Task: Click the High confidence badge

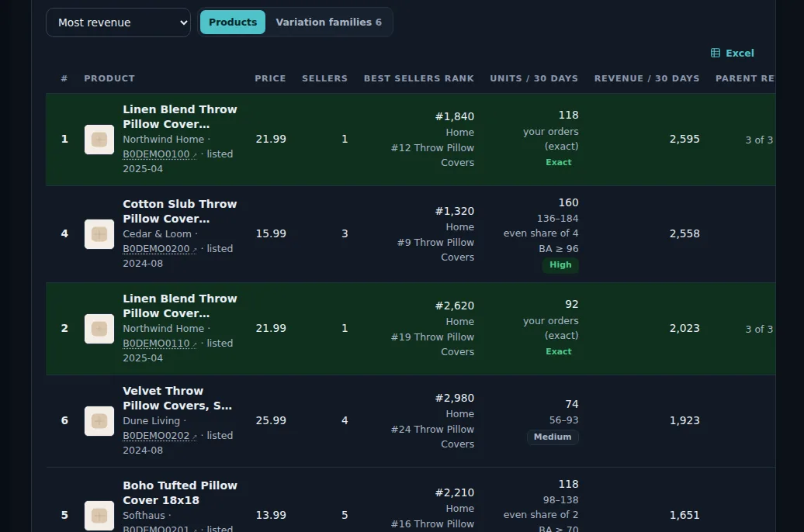Action: pos(560,265)
